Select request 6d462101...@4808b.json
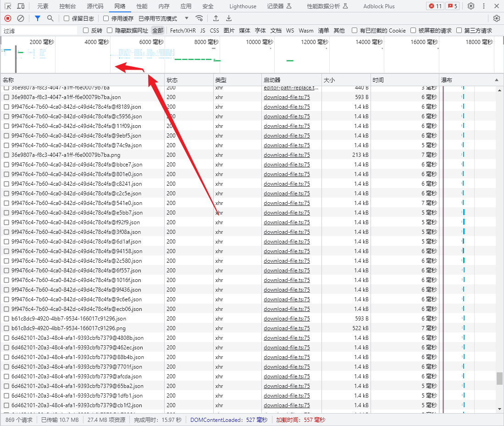The image size is (504, 426). pyautogui.click(x=78, y=338)
